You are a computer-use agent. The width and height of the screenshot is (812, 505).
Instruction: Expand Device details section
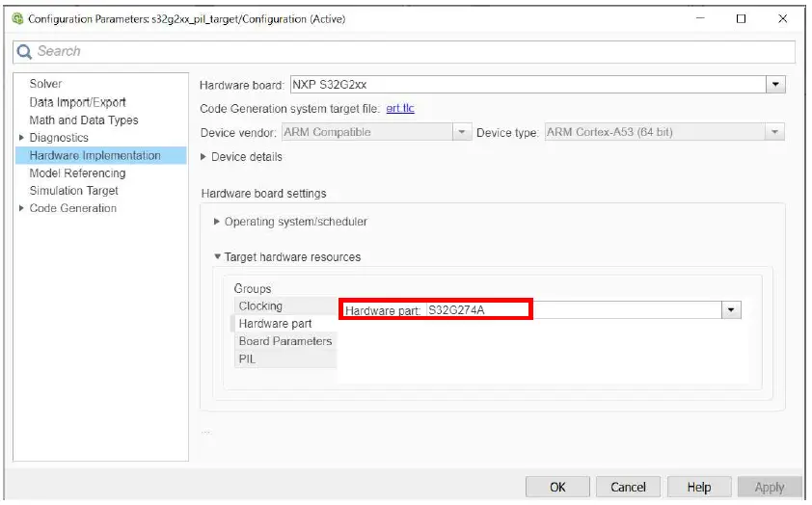(203, 157)
